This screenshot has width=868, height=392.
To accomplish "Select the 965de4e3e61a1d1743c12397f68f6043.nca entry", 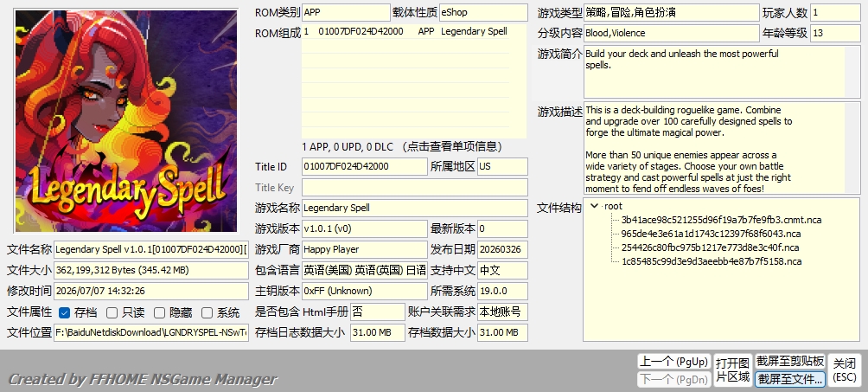I will coord(711,234).
